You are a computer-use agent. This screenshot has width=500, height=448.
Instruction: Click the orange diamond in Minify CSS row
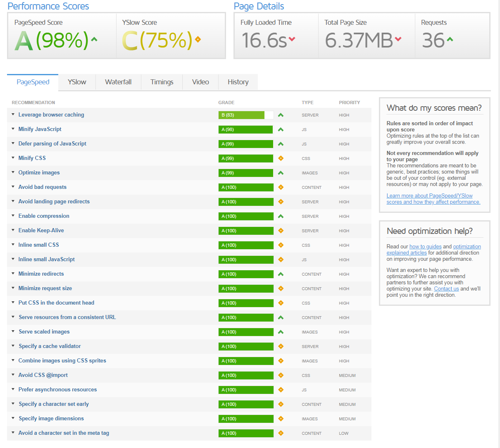coord(281,158)
